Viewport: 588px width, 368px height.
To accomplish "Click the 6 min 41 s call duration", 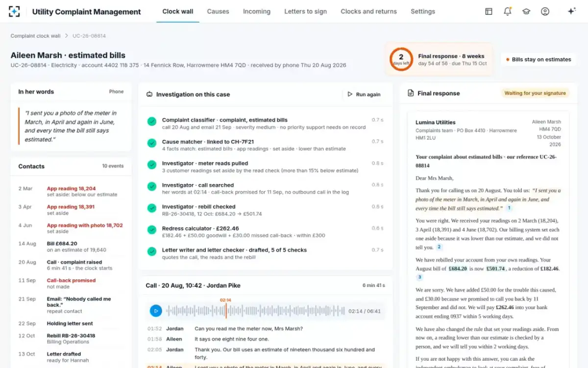I will tap(374, 285).
